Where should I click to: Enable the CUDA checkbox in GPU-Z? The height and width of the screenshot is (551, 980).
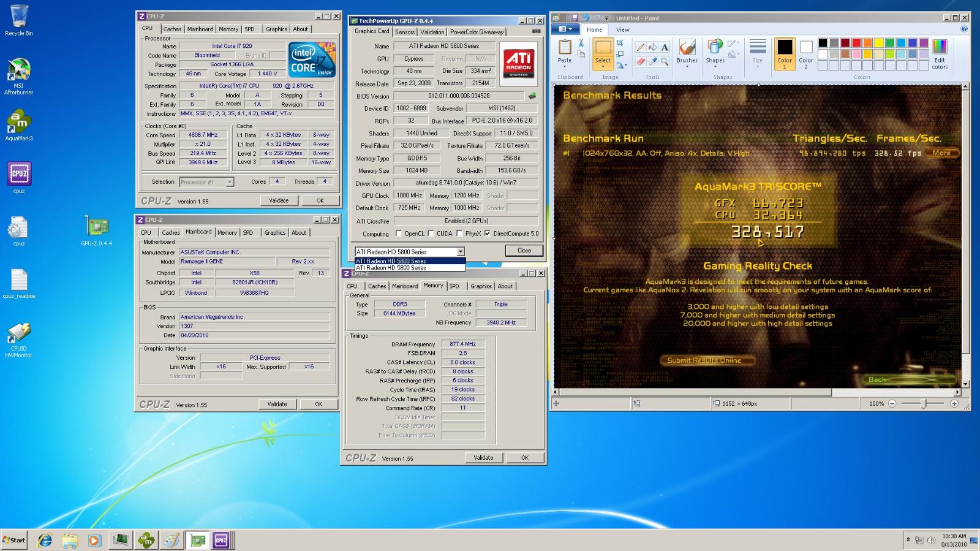[431, 234]
